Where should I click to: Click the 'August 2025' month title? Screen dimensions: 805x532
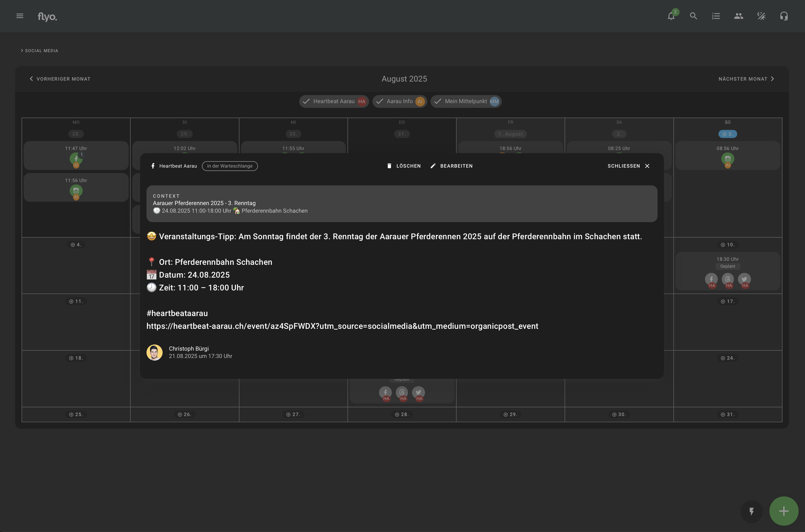point(404,79)
